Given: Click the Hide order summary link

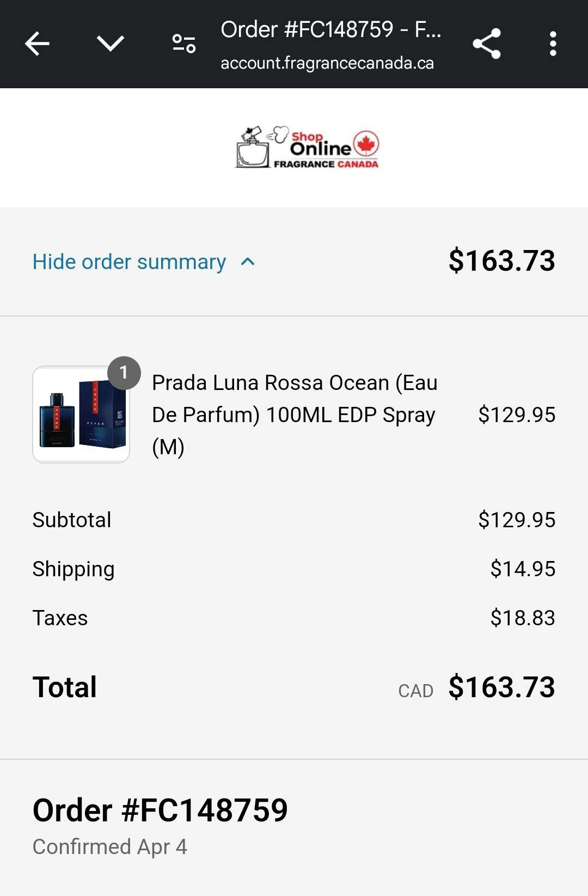Looking at the screenshot, I should pyautogui.click(x=129, y=262).
